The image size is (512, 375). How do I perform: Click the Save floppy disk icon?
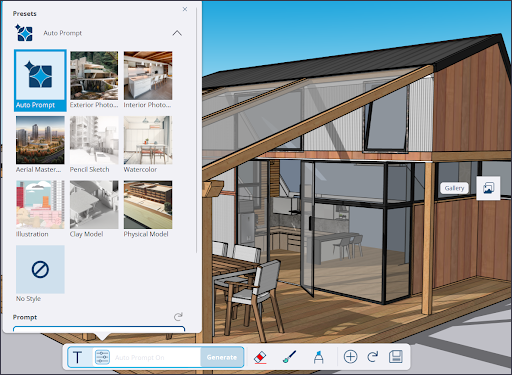396,357
